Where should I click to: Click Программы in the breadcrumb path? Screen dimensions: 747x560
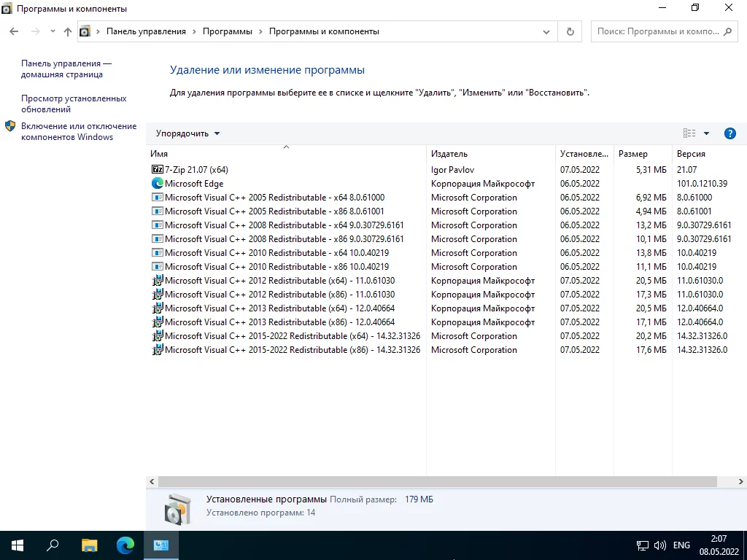coord(228,31)
